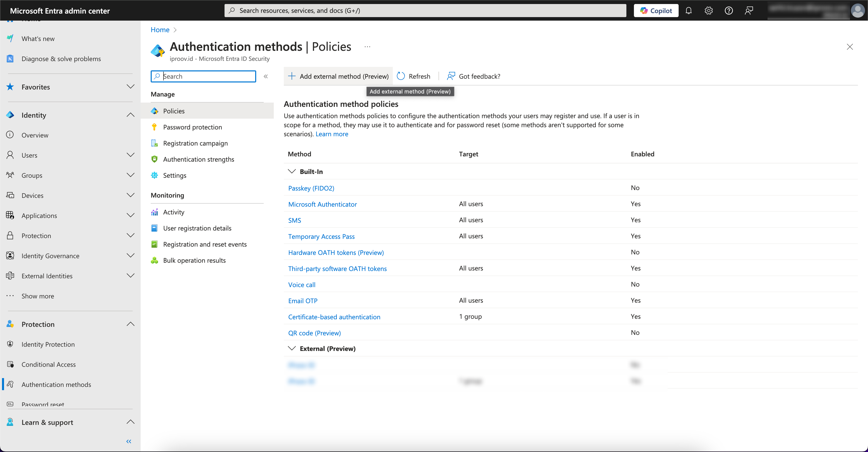This screenshot has height=452, width=868.
Task: Collapse the Learn & support section chevron
Action: coord(130,422)
